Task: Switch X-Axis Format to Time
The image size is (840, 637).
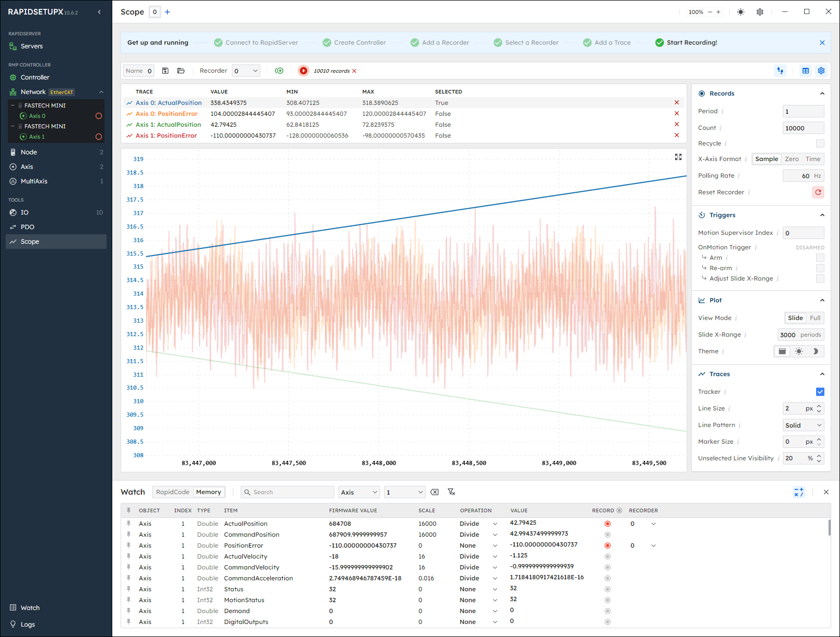Action: 813,159
